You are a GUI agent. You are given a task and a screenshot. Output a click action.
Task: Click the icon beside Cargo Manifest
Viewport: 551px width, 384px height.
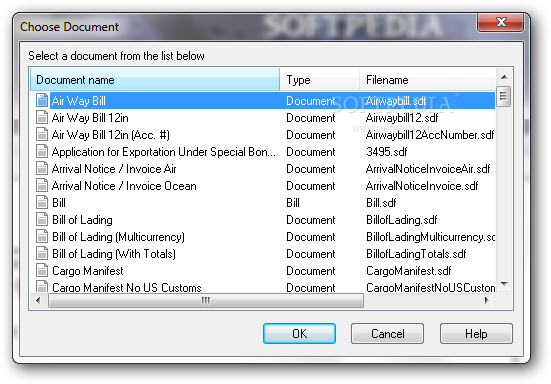42,271
